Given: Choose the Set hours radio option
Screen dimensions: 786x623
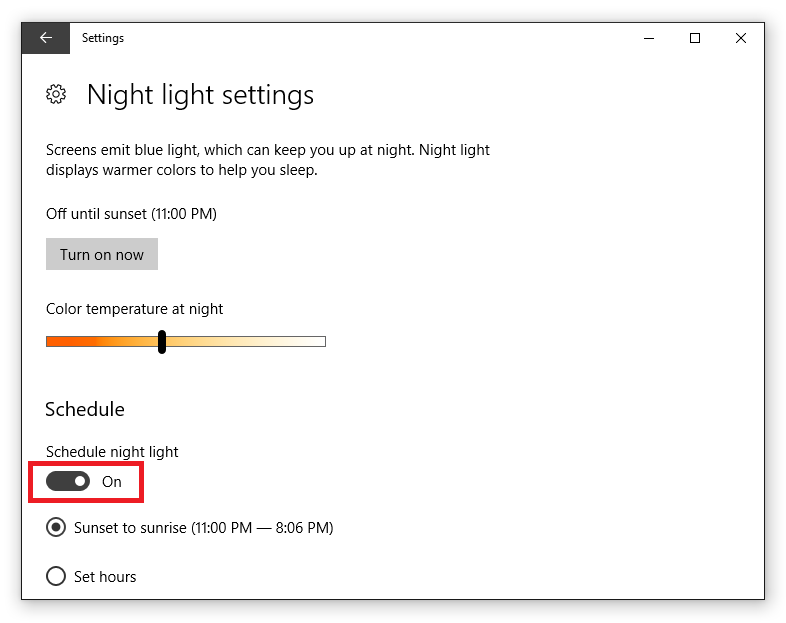Looking at the screenshot, I should coord(56,576).
